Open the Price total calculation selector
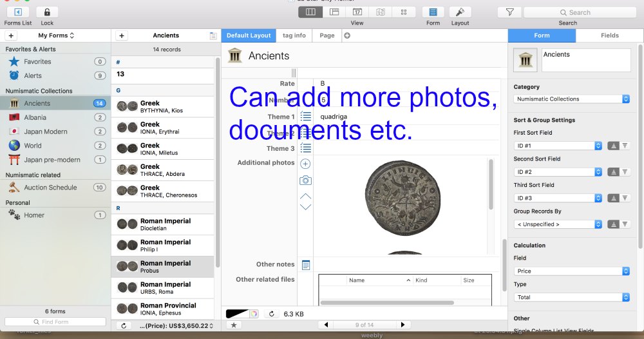The height and width of the screenshot is (339, 644). 176,326
